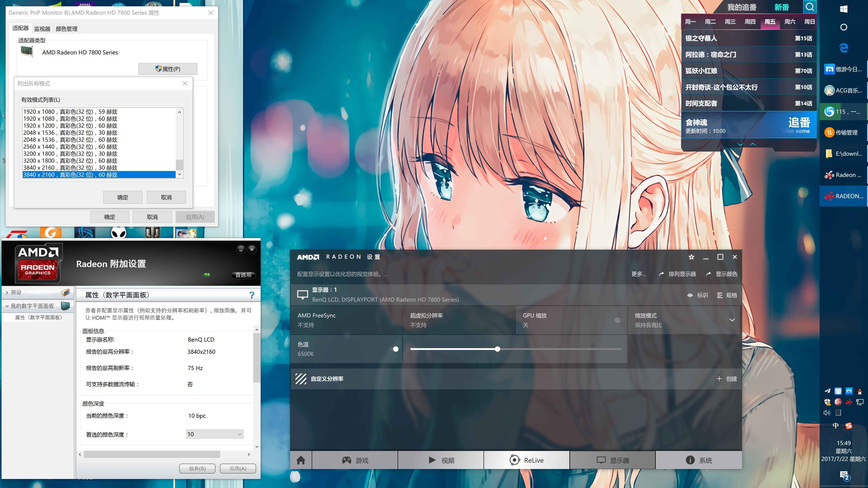Viewport: 868px width, 488px height.
Task: Select the 显示器 display tab at bottom
Action: click(613, 460)
